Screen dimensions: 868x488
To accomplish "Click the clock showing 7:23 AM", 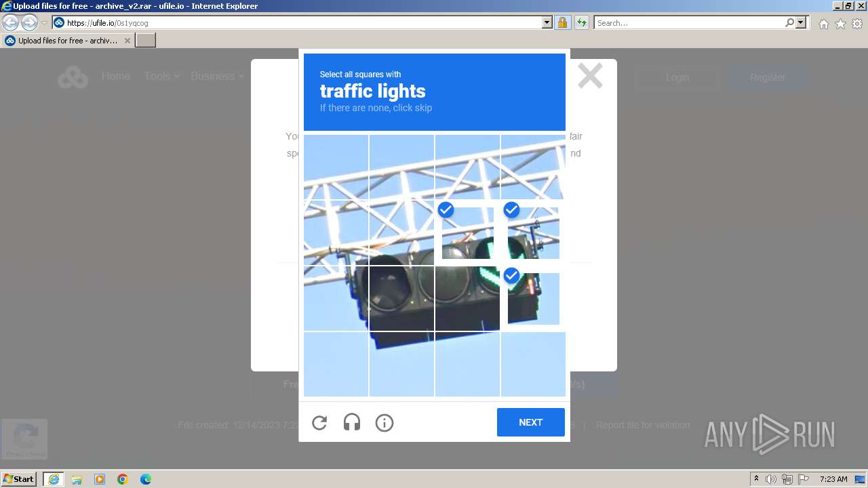I will coord(833,479).
